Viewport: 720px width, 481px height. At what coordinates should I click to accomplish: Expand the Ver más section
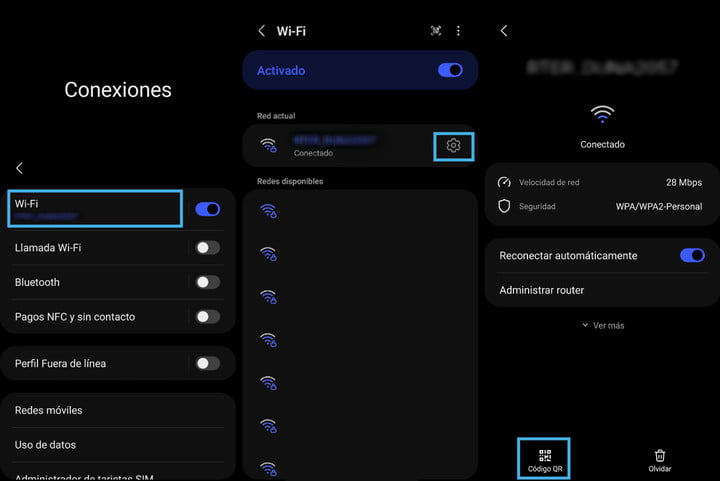point(602,325)
